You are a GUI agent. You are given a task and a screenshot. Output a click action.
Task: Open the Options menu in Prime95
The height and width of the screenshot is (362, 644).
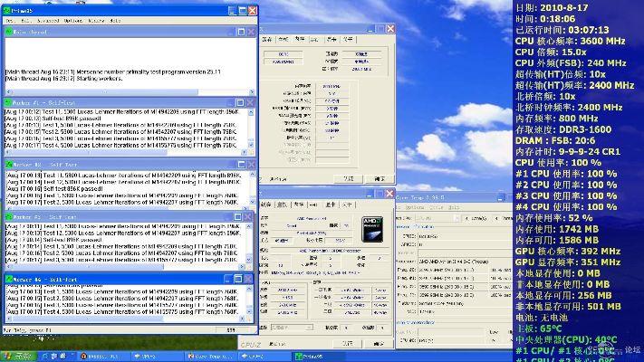(x=72, y=19)
